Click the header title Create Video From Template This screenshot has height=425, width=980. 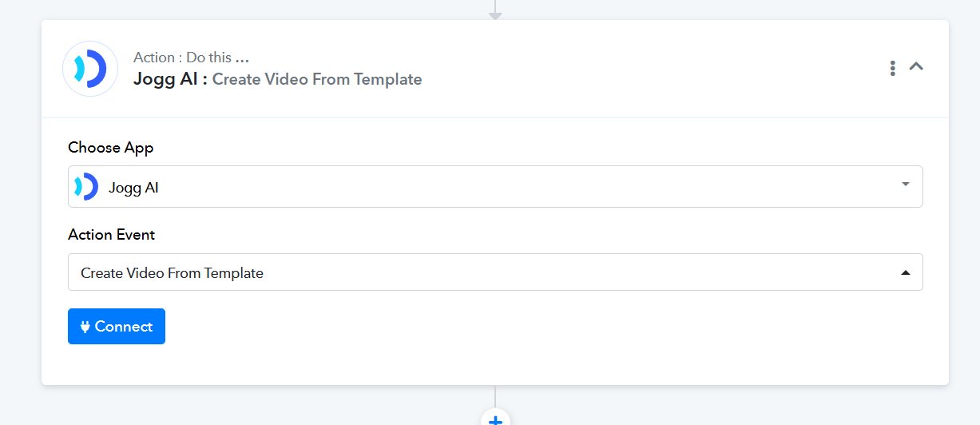[x=317, y=79]
